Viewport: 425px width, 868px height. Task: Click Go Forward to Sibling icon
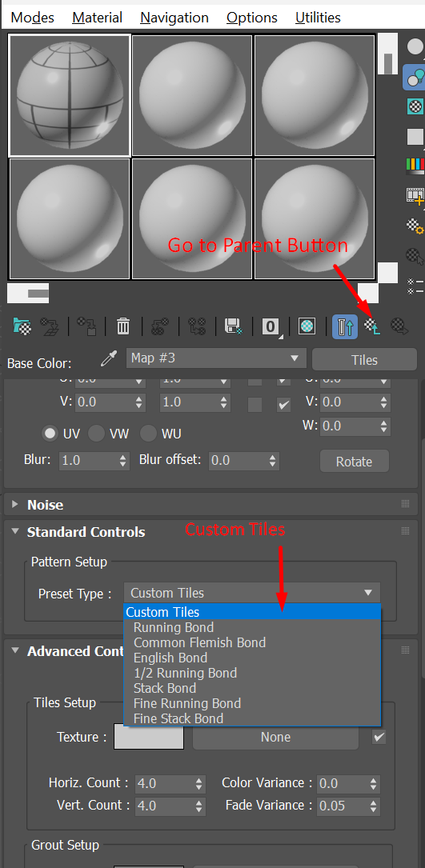pyautogui.click(x=399, y=326)
